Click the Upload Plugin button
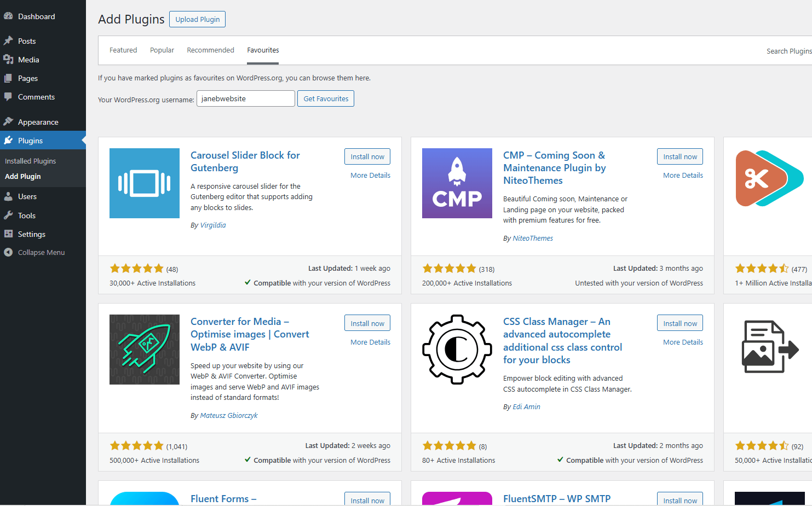The image size is (812, 506). coord(197,19)
